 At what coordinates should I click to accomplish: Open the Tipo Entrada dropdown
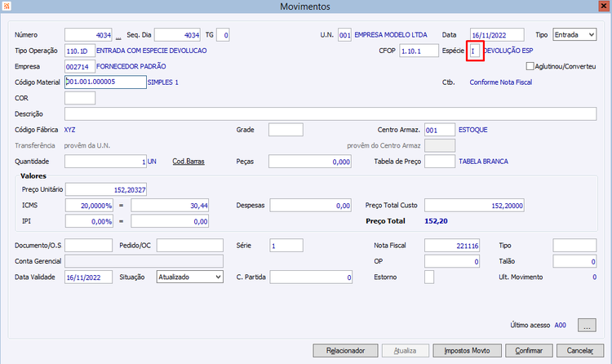click(574, 35)
